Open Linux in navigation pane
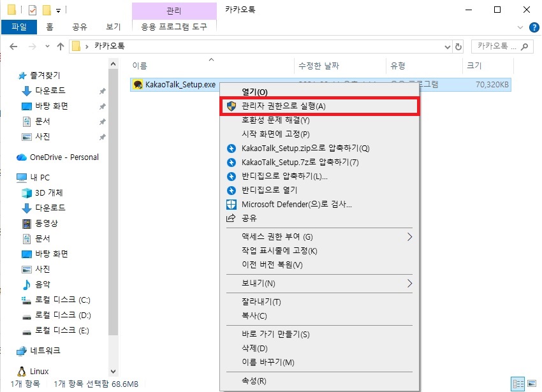 pos(33,372)
